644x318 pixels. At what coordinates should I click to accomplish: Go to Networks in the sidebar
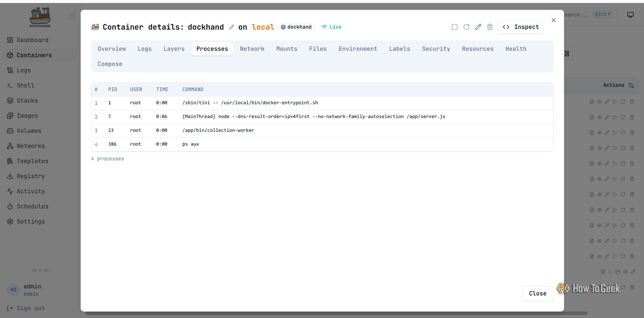coord(40,146)
